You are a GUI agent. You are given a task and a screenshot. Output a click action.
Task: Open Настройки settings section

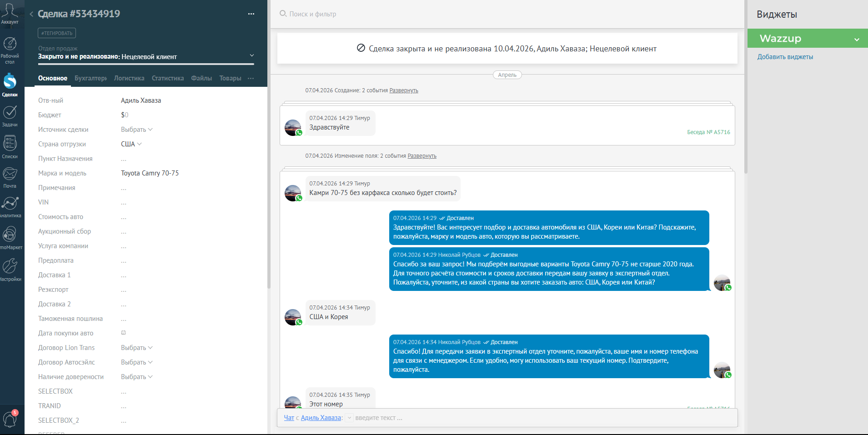(10, 270)
